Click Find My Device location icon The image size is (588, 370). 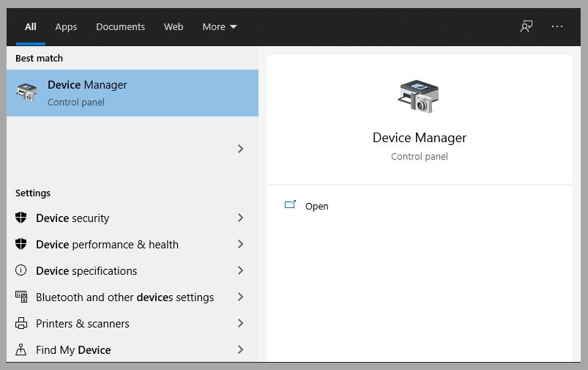pos(21,349)
